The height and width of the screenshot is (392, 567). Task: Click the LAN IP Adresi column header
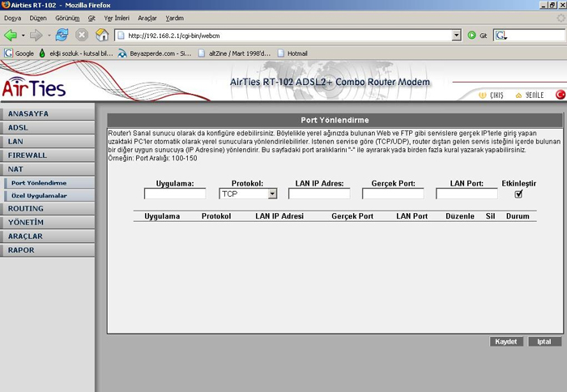tap(279, 216)
